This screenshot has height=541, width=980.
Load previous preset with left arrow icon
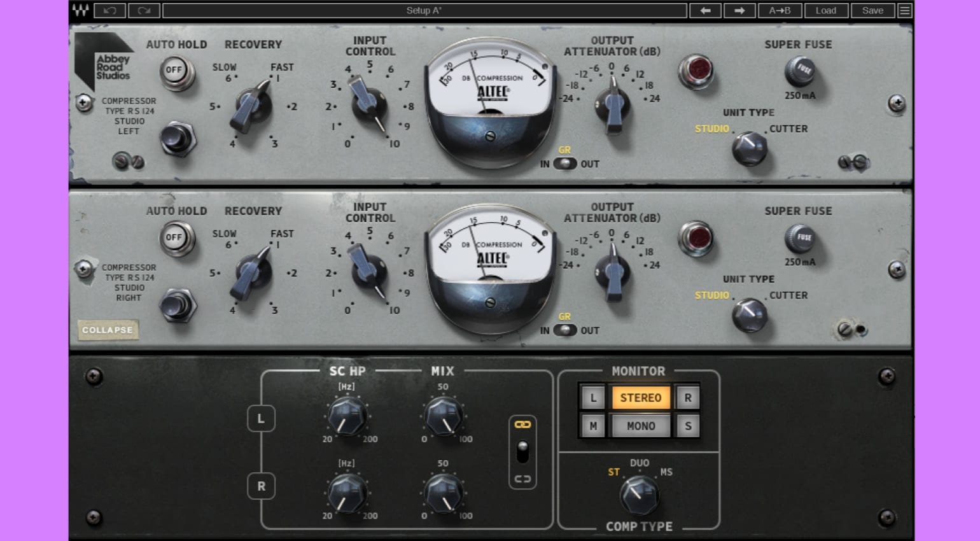pos(705,10)
